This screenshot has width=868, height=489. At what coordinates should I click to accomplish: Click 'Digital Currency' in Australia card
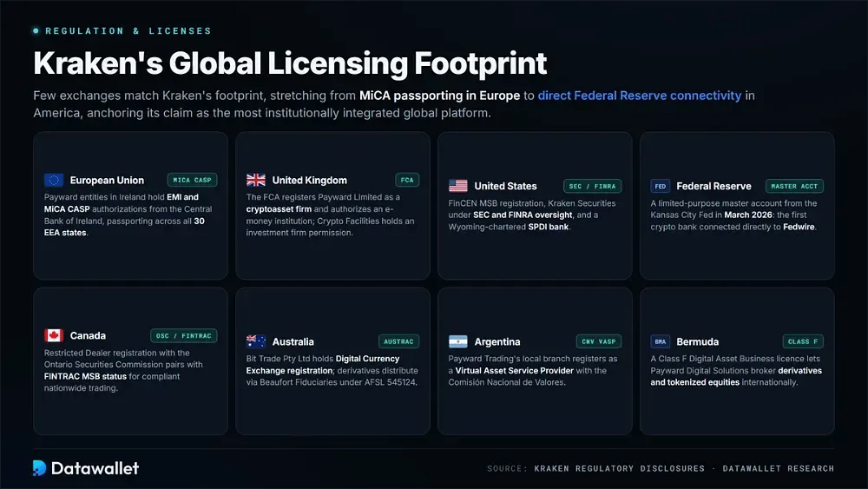pos(367,359)
